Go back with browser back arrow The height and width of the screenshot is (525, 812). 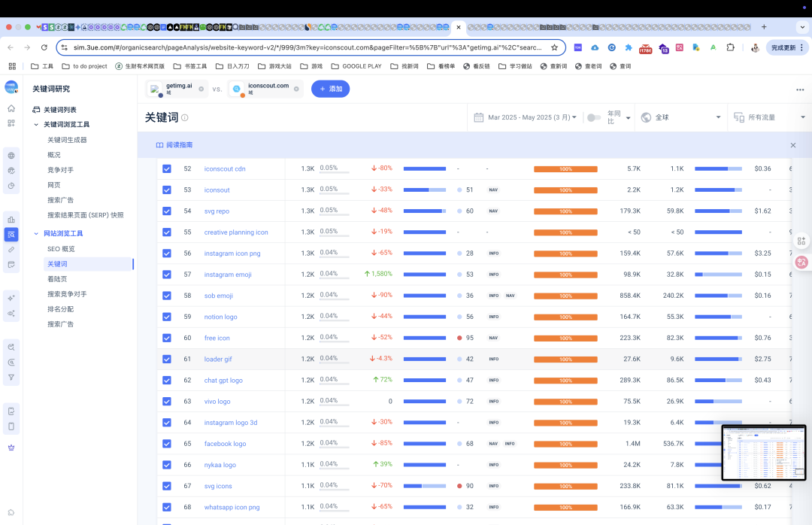pos(11,47)
